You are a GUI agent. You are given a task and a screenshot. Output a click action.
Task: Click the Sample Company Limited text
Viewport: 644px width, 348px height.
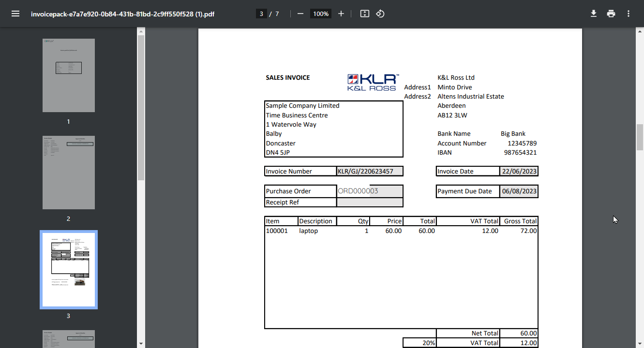tap(302, 105)
